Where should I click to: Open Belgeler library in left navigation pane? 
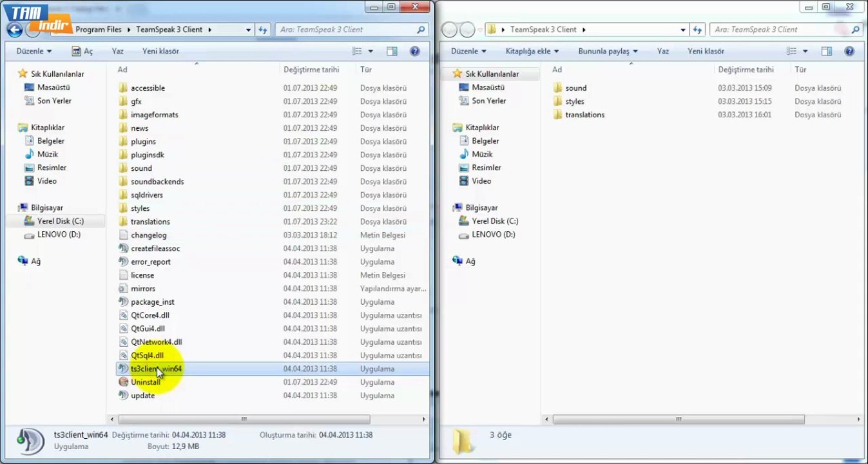[x=44, y=141]
